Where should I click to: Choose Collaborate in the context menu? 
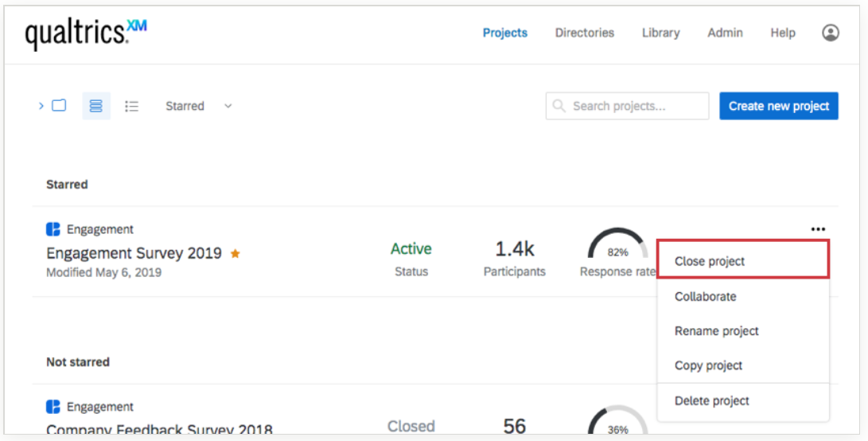pos(706,296)
